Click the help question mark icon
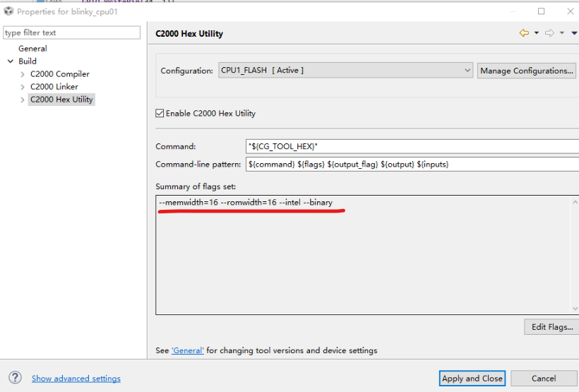579x392 pixels. 15,378
